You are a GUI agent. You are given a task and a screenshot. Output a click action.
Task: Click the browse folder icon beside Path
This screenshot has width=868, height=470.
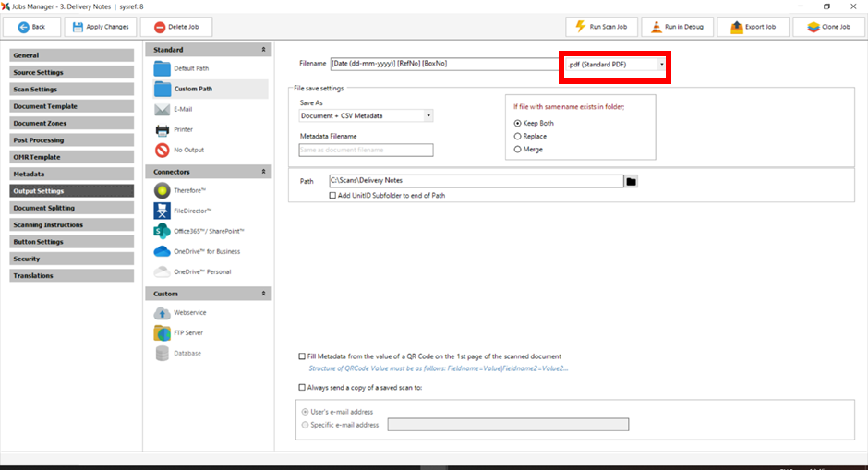click(632, 182)
